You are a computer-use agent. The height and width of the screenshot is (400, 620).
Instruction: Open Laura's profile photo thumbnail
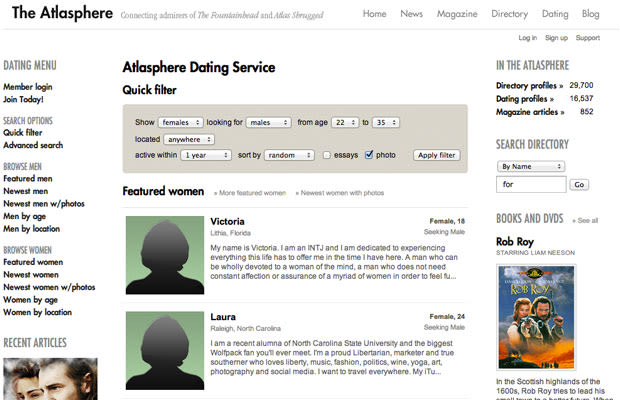165,351
